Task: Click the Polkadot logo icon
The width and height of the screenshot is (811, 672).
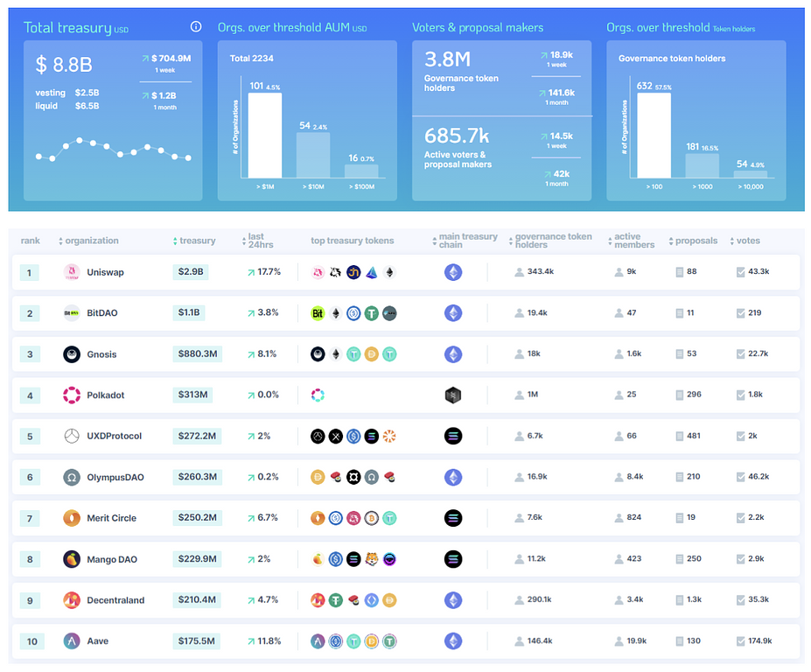Action: (x=72, y=395)
